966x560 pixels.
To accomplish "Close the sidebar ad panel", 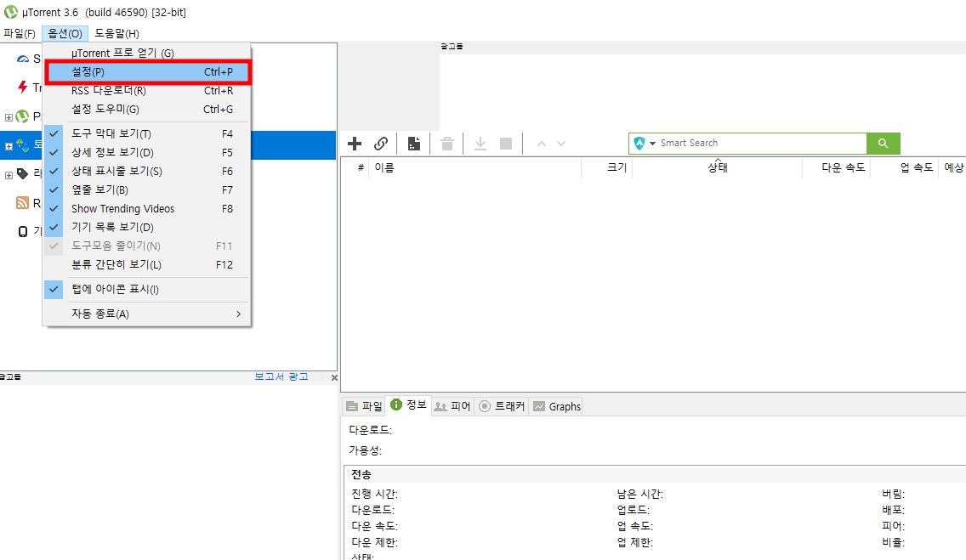I will click(334, 377).
